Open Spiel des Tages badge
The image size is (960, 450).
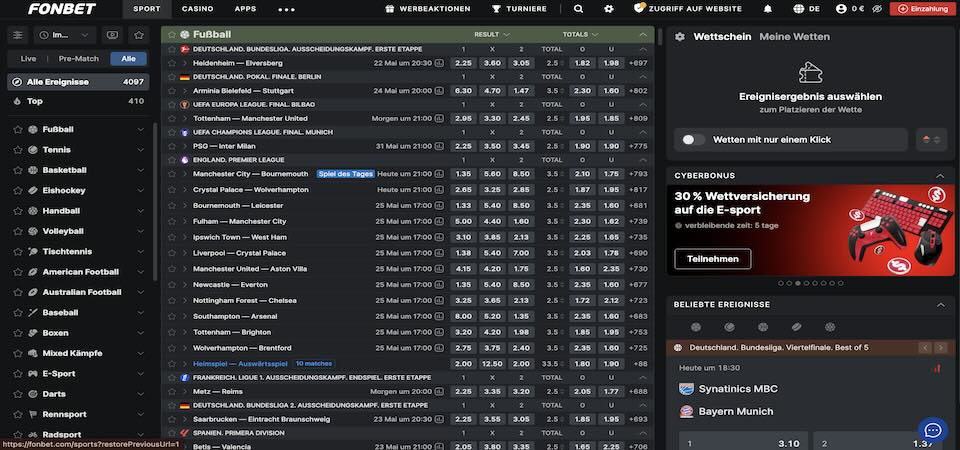click(345, 174)
